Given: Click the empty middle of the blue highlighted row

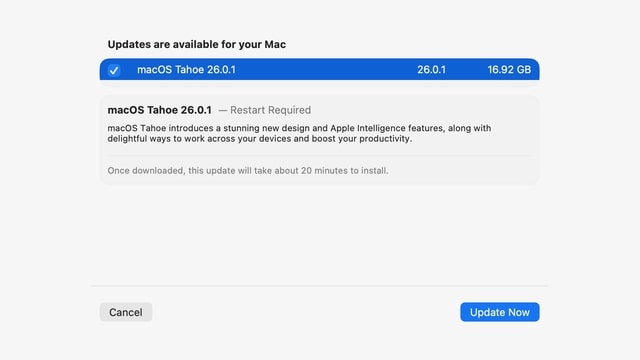Looking at the screenshot, I should point(327,70).
